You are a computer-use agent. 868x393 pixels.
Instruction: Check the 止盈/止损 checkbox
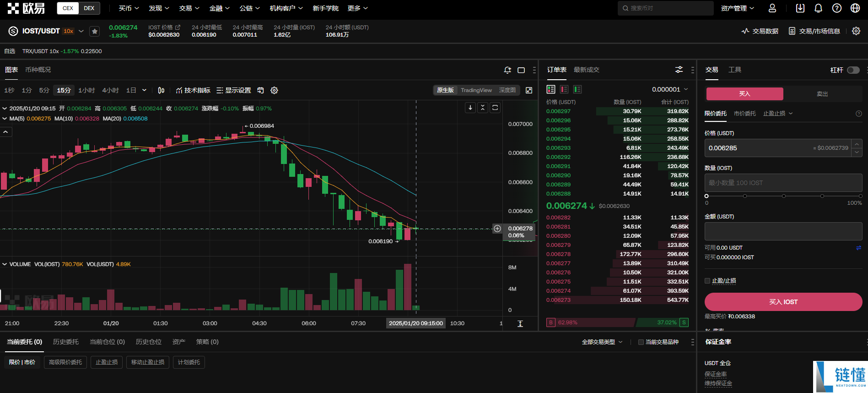tap(707, 281)
